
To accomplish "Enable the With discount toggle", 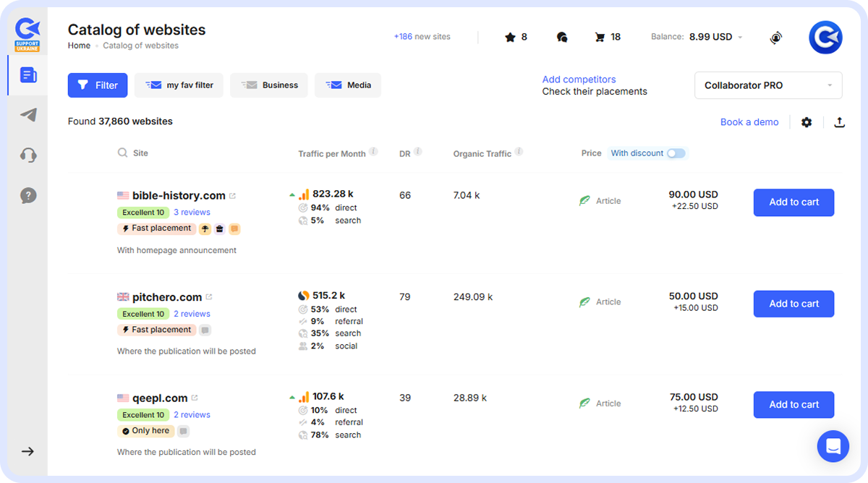I will (676, 153).
